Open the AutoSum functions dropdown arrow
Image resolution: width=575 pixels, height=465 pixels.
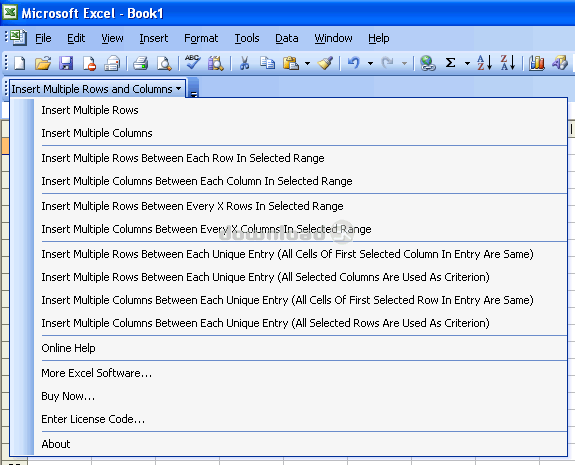[x=467, y=64]
